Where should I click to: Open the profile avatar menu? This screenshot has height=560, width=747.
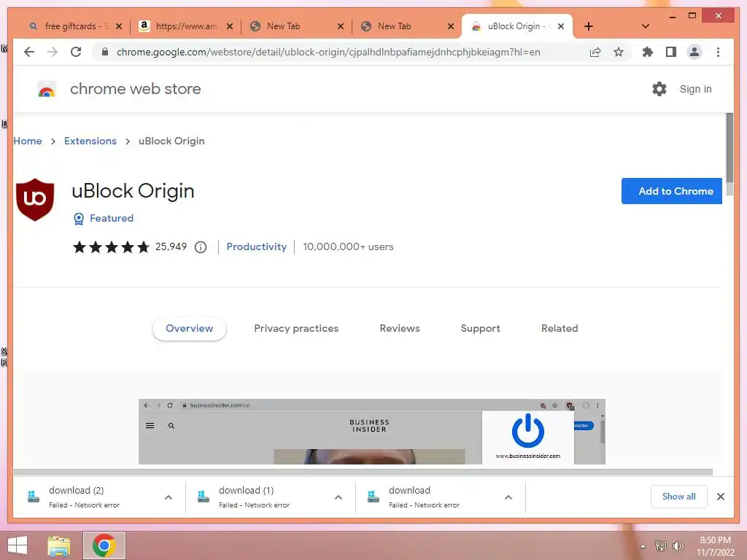694,52
